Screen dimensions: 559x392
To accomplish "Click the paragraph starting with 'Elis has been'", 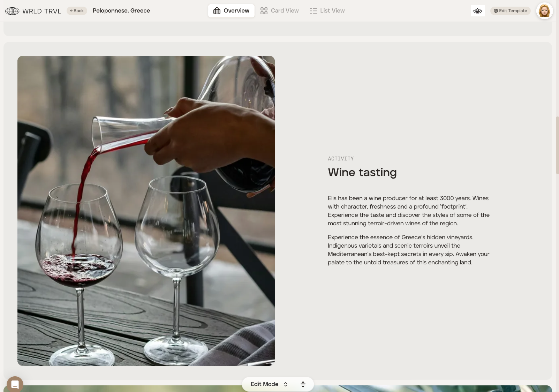I will coord(408,211).
